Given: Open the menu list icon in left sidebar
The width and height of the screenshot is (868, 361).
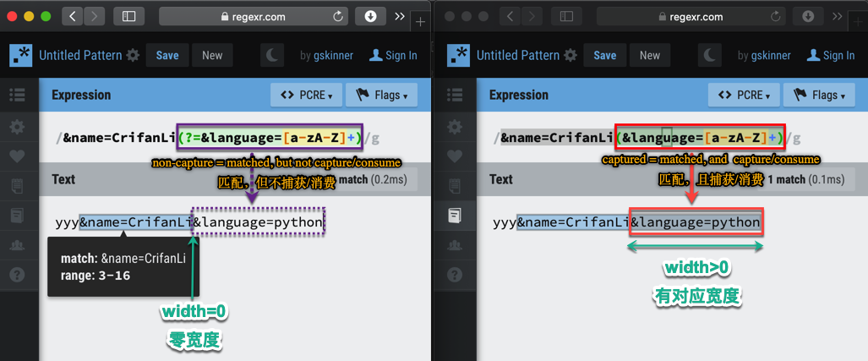Looking at the screenshot, I should point(18,95).
